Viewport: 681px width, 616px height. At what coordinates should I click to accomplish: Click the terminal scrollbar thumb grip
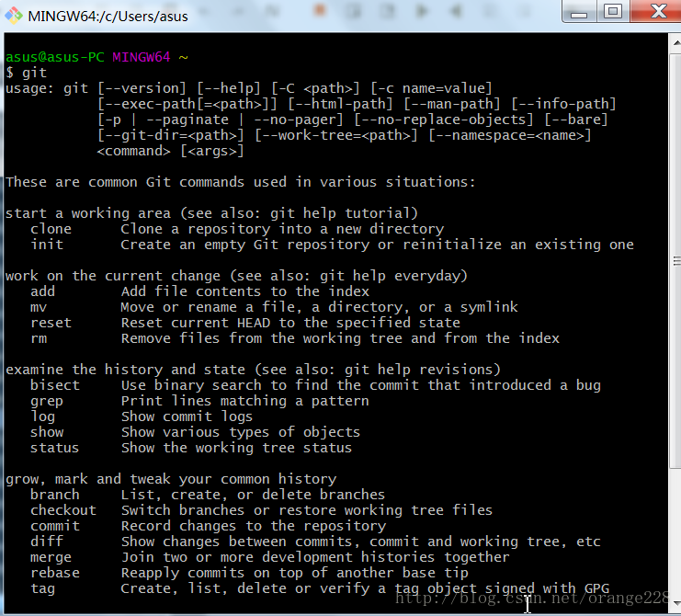(676, 260)
